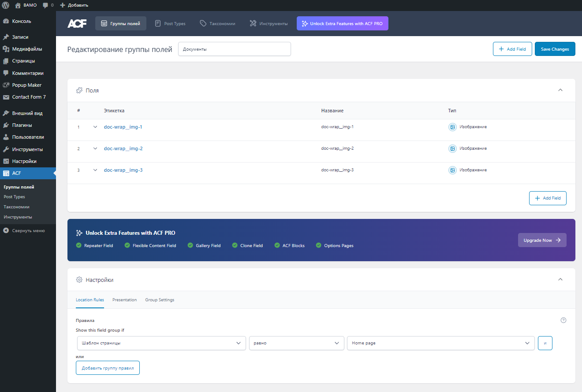Click the ACF logo in header
582x392 pixels.
point(77,23)
